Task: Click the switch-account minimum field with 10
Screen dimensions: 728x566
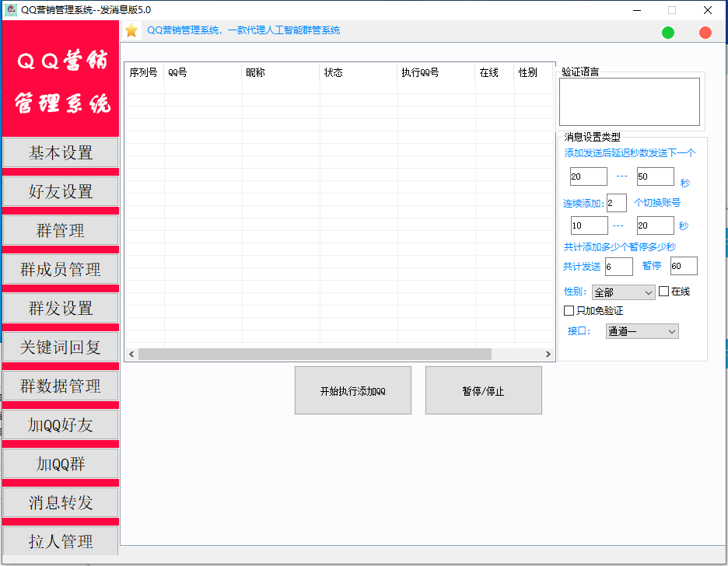Action: click(x=590, y=225)
